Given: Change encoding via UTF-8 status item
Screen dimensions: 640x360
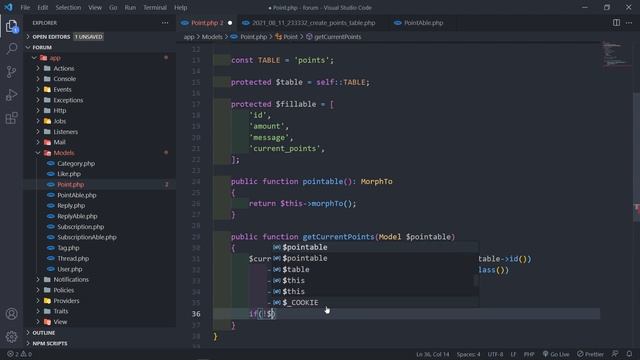Looking at the screenshot, I should (495, 354).
